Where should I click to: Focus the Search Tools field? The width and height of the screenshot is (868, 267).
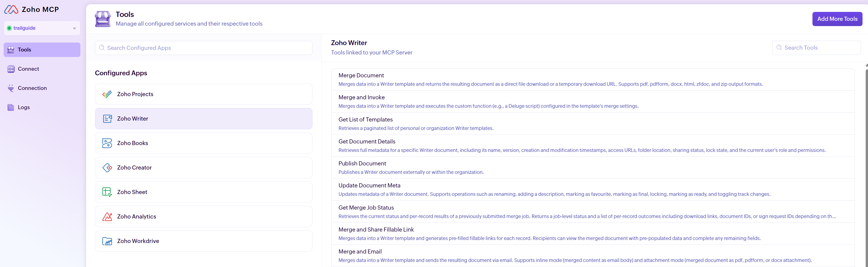(816, 48)
